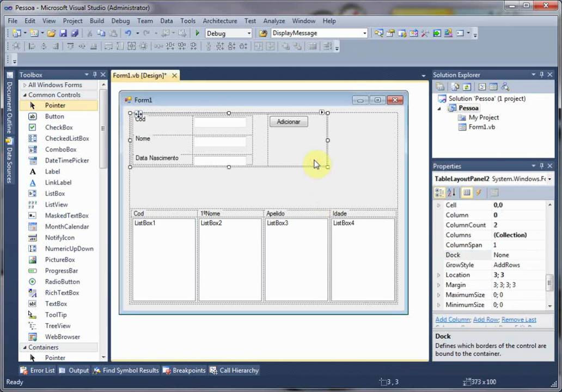Click the Adicionar button on the form
The height and width of the screenshot is (392, 562).
(289, 122)
